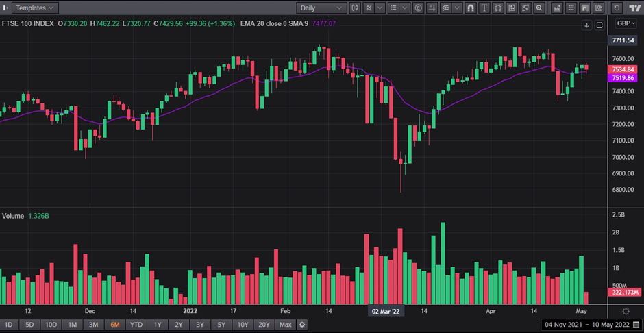Click the FTSE 100 INDEX title
The image size is (644, 333).
pos(27,24)
